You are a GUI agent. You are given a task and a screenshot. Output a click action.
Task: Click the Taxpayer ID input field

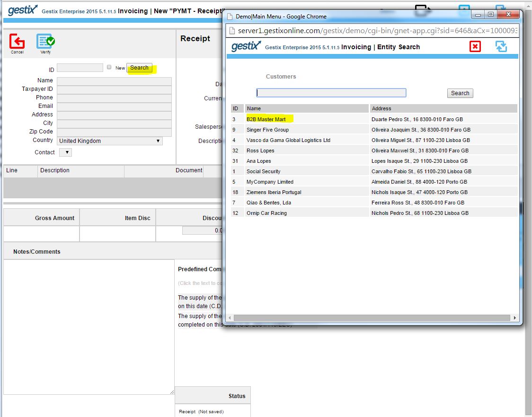[x=114, y=89]
